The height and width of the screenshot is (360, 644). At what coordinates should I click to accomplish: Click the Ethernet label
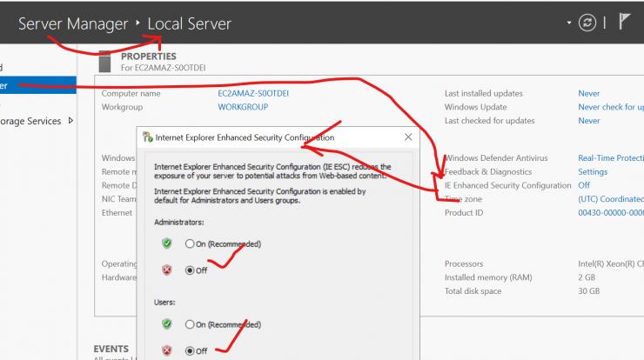117,213
